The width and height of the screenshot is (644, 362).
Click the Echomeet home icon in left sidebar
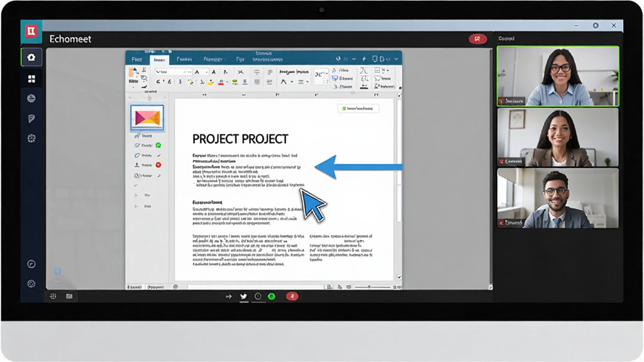[x=31, y=57]
